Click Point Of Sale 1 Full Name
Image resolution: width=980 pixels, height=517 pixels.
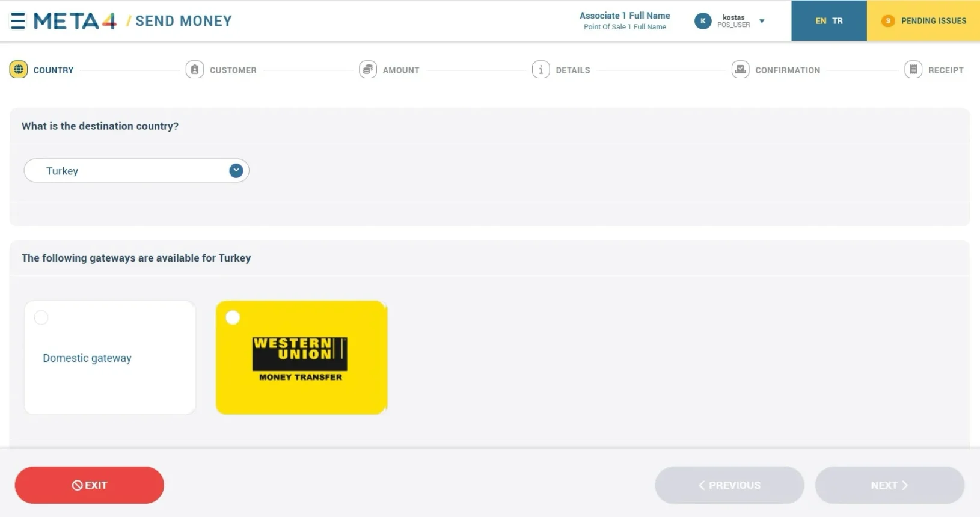pos(625,27)
